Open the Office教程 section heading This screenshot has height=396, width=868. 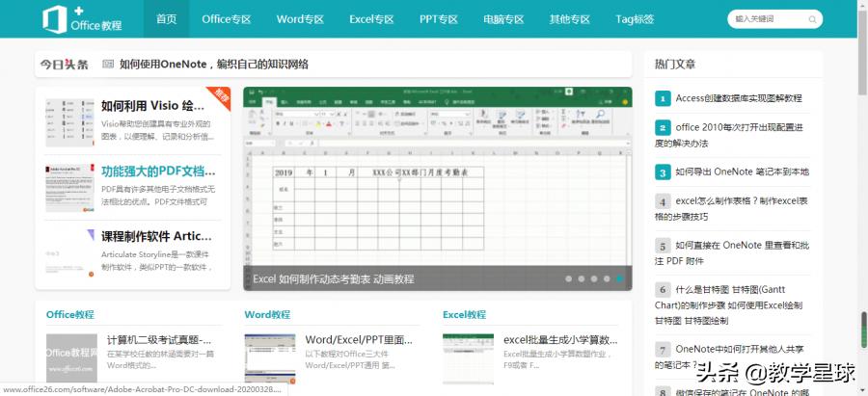tap(70, 315)
